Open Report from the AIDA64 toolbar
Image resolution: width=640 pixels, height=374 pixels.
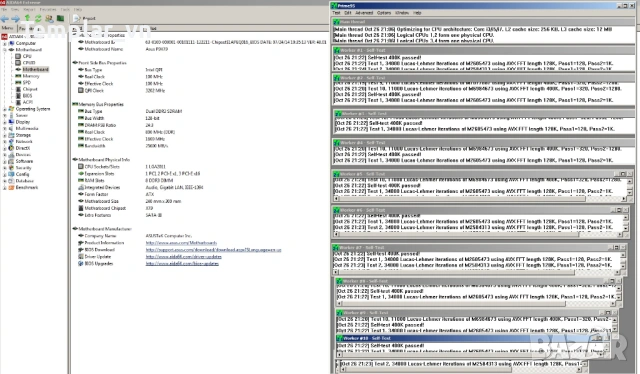[84, 18]
